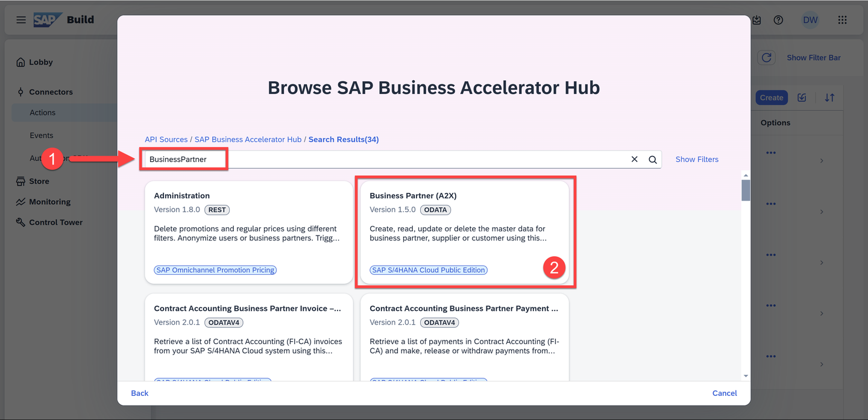Click scrollbar down arrow in results list

pos(746,376)
